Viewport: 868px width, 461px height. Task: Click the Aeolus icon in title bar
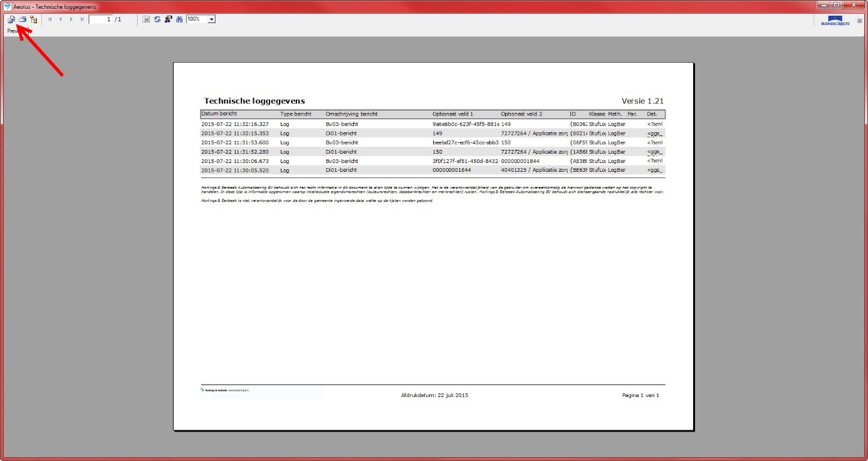click(x=8, y=6)
